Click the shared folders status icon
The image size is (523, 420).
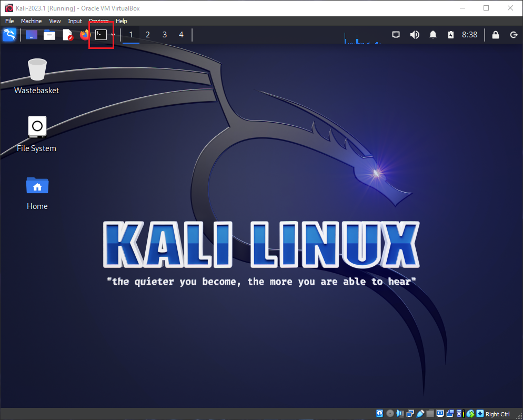click(x=430, y=414)
